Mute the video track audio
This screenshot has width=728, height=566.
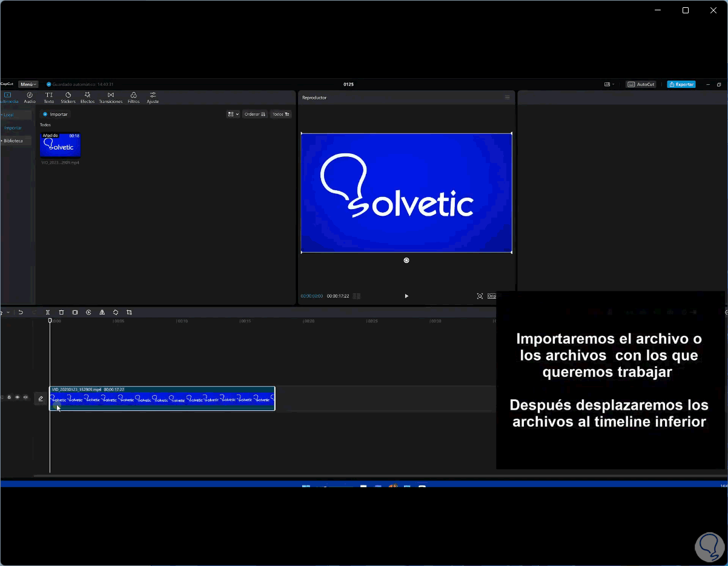(25, 398)
